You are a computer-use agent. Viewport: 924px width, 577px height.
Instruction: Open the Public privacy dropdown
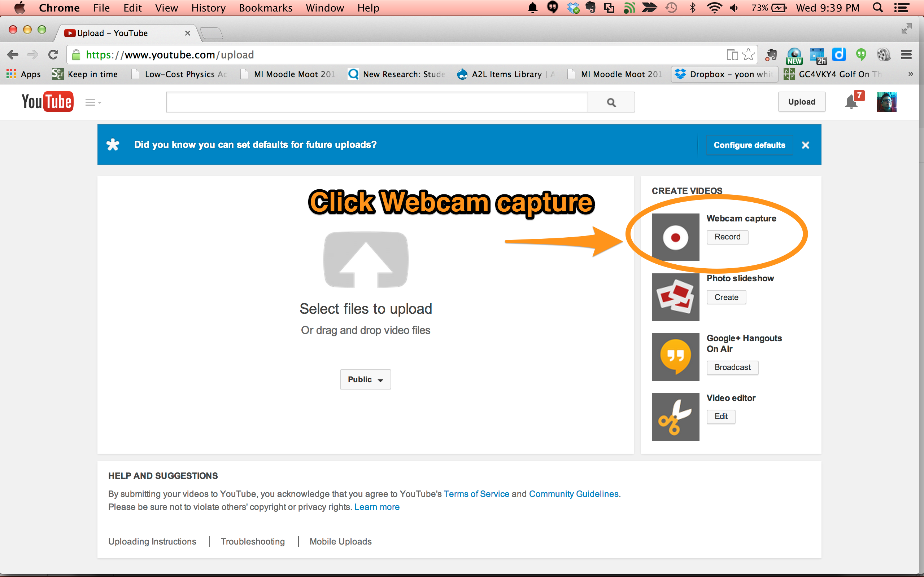(365, 379)
